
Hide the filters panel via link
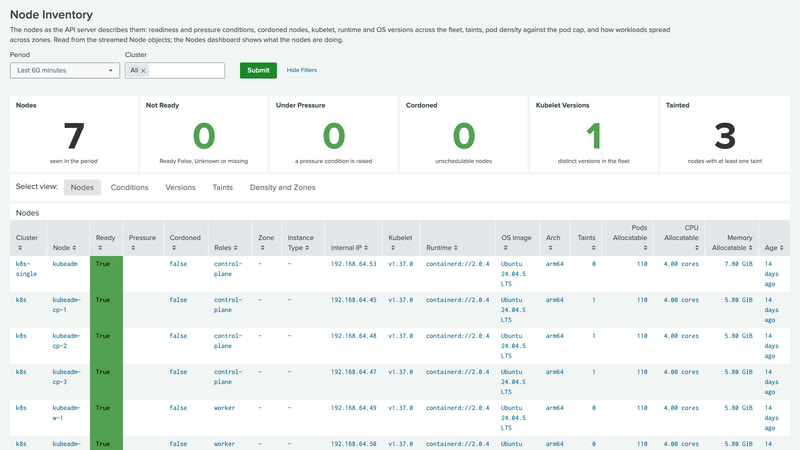click(302, 70)
